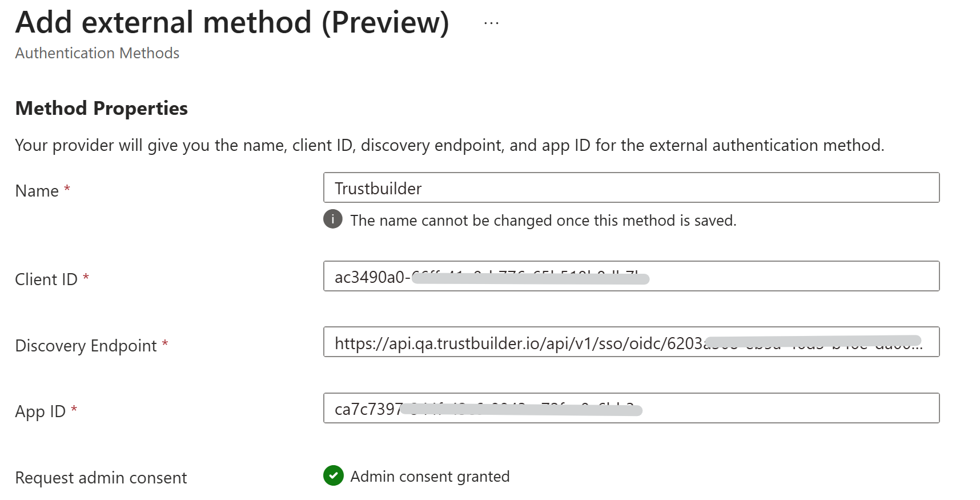Click the App ID label
This screenshot has width=980, height=500.
(x=40, y=411)
